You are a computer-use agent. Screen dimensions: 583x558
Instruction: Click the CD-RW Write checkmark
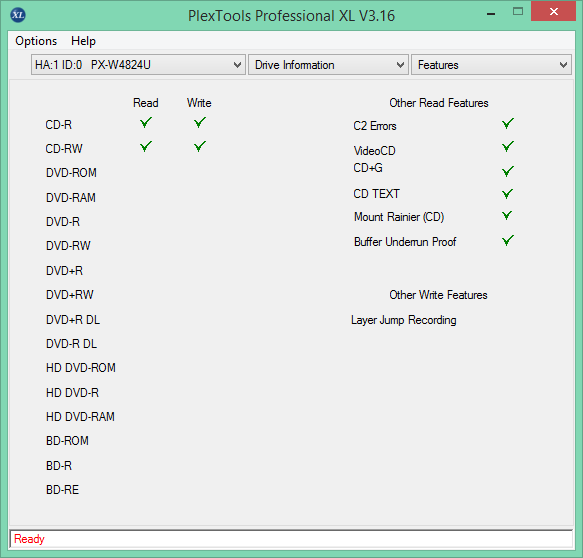(x=200, y=146)
